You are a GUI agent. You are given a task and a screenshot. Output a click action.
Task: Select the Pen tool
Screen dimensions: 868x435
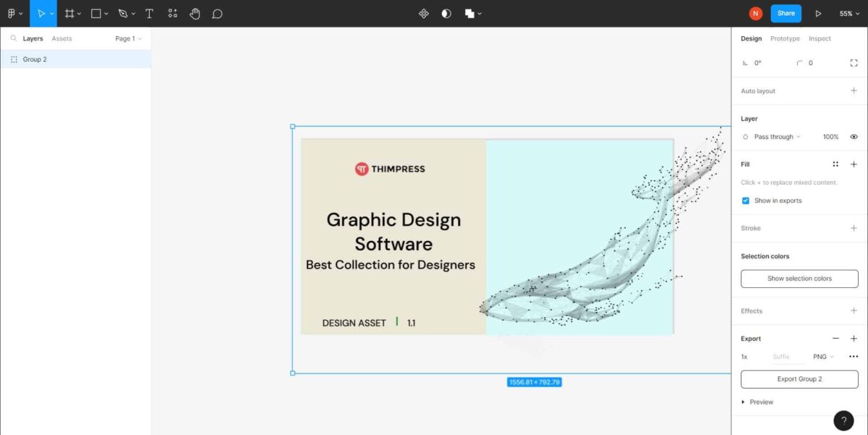(x=122, y=13)
